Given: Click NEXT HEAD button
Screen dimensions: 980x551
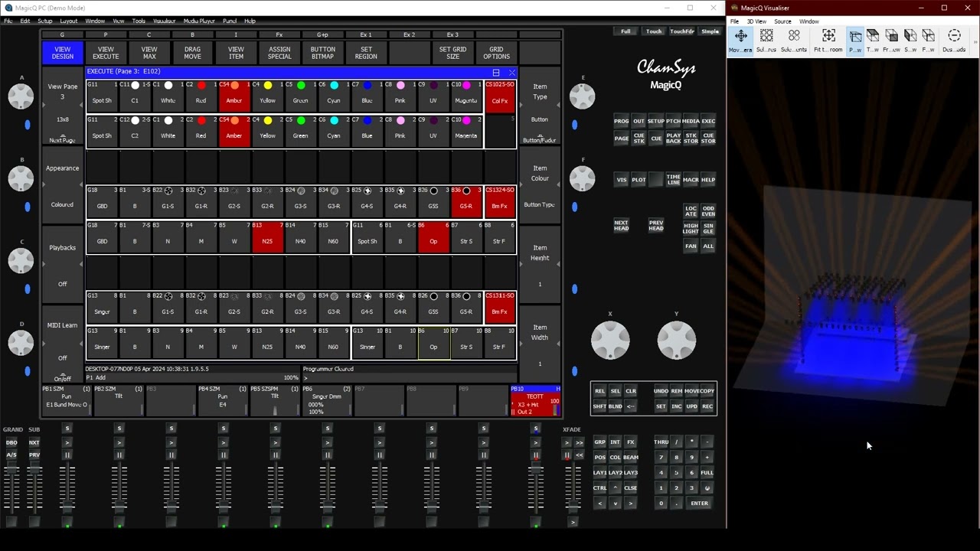Looking at the screenshot, I should tap(621, 225).
